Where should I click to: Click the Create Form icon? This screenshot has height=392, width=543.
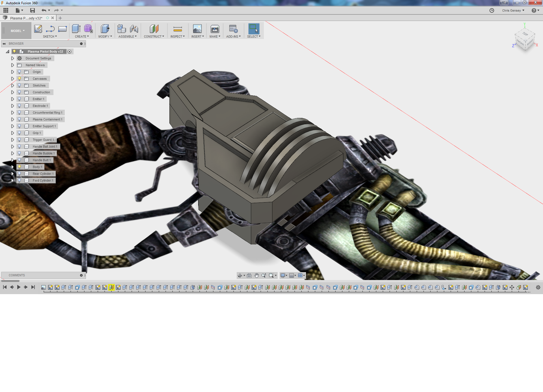click(x=88, y=29)
